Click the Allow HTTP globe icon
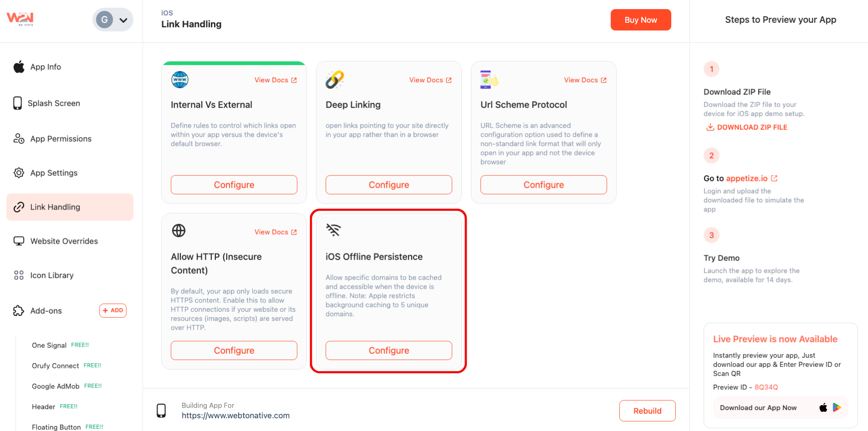The image size is (868, 431). (179, 231)
